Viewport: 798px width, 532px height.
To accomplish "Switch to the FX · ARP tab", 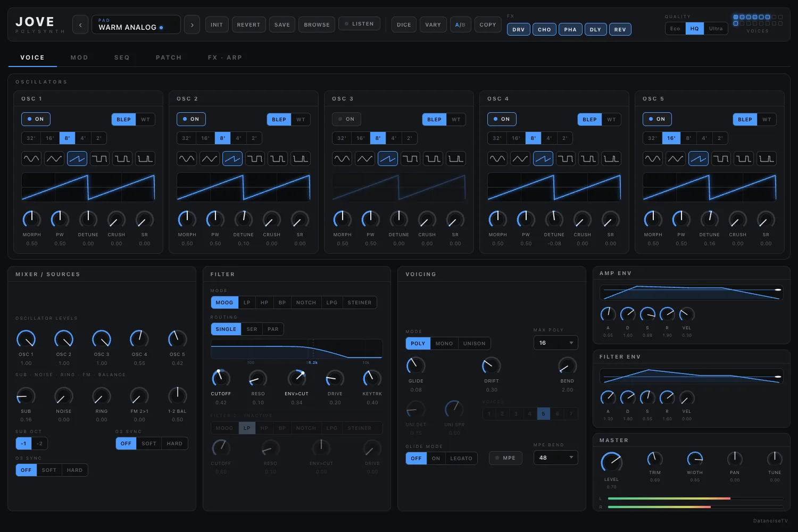I will pyautogui.click(x=225, y=57).
